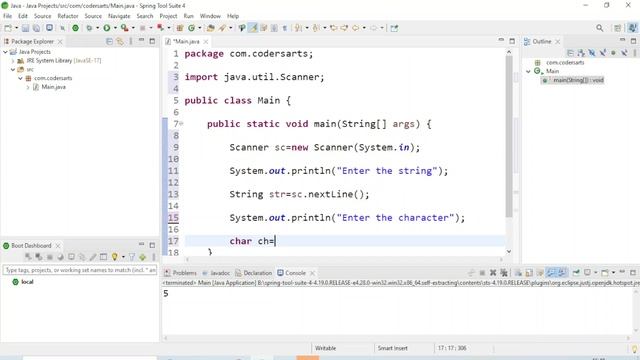Click line 15 number in editor gutter
This screenshot has width=640, height=360.
[173, 218]
